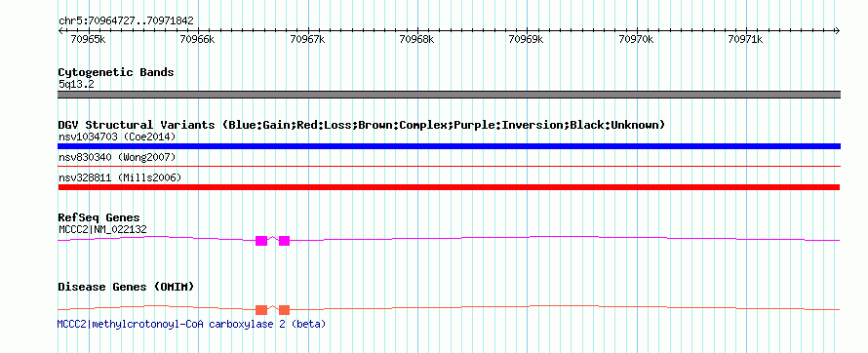The width and height of the screenshot is (868, 353).
Task: Click the first magenta MCCC2 exon box
Action: tap(261, 241)
